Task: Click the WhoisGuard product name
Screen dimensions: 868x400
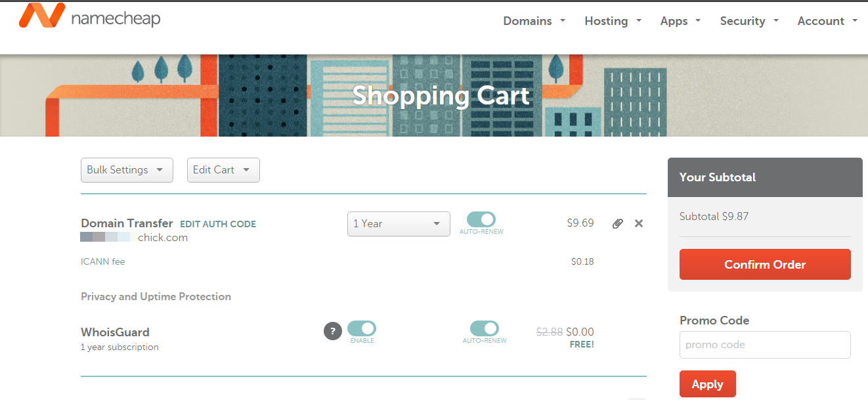Action: 115,332
